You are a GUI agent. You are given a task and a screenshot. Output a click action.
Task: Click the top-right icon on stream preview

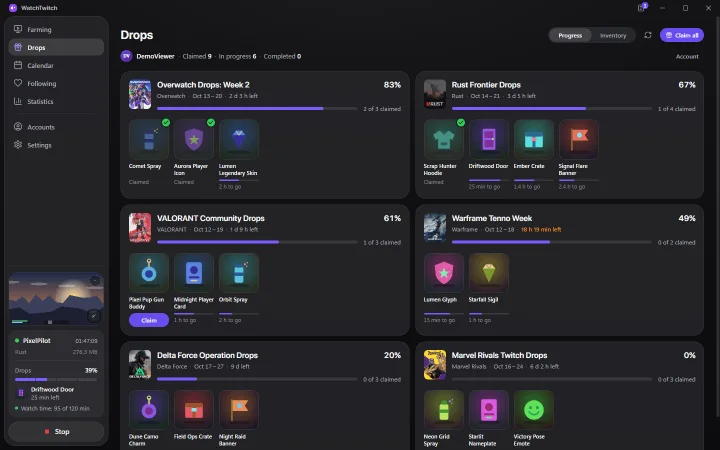(95, 281)
